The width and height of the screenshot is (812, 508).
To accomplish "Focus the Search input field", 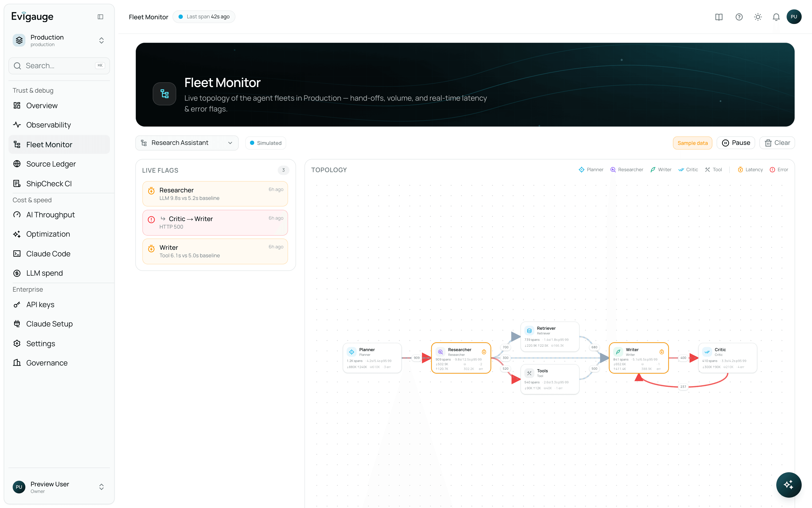I will 59,66.
